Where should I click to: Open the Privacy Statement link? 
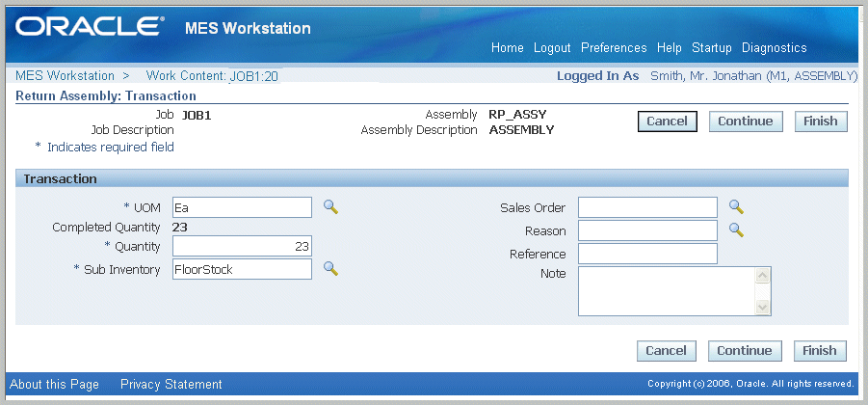click(171, 384)
